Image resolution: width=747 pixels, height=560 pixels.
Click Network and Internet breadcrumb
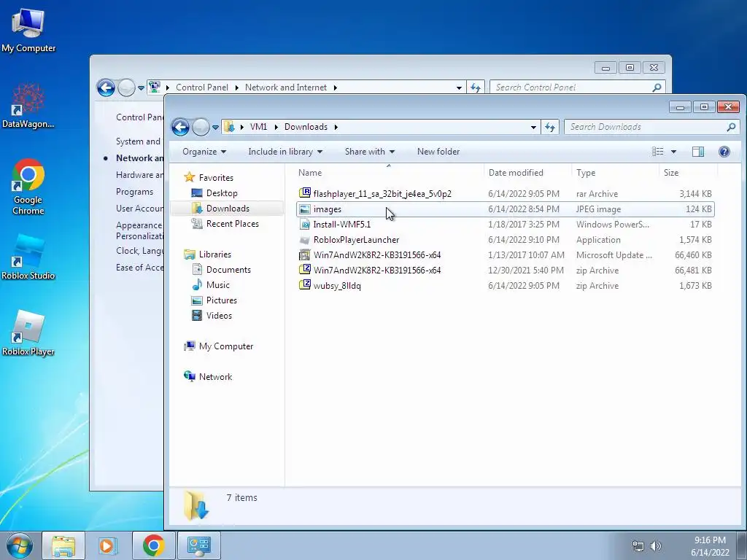pyautogui.click(x=286, y=87)
